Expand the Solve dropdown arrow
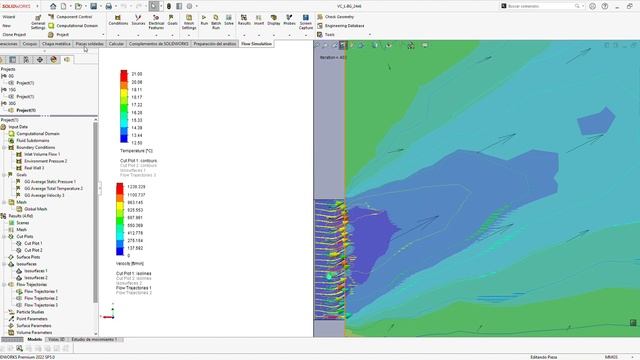Viewport: 640px width, 360px height. click(x=229, y=35)
